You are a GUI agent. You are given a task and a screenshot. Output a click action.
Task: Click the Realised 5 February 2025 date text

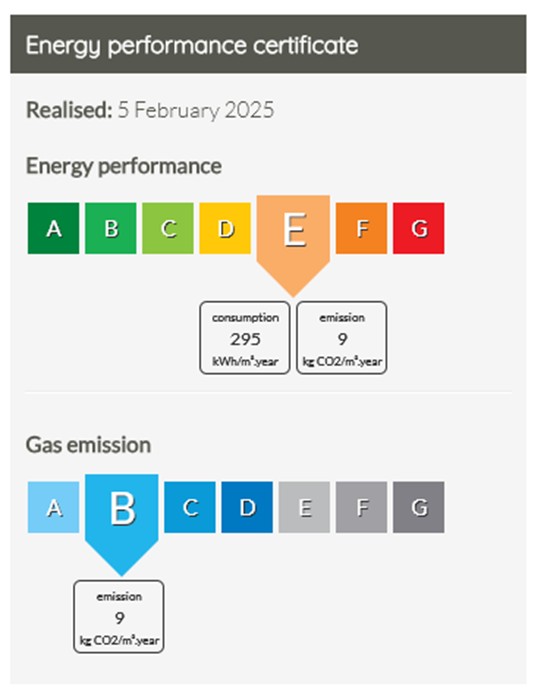[150, 110]
